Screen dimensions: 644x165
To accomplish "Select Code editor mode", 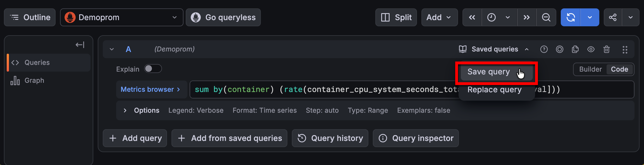I will (619, 69).
